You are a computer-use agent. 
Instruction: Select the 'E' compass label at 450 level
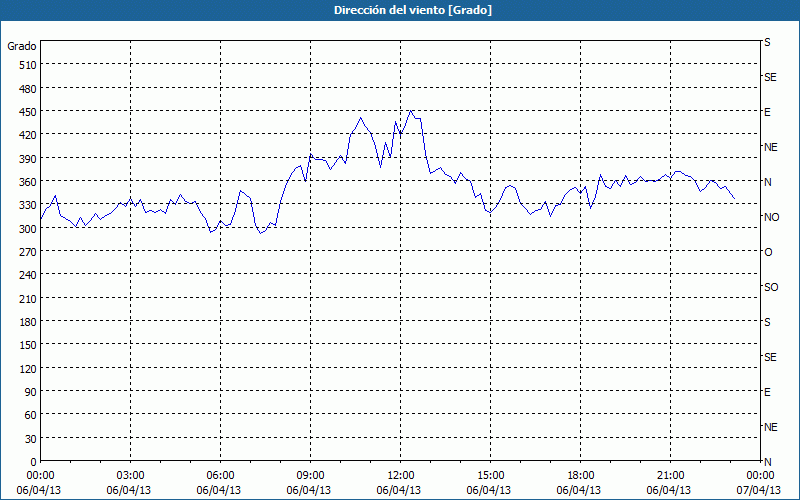tap(767, 112)
